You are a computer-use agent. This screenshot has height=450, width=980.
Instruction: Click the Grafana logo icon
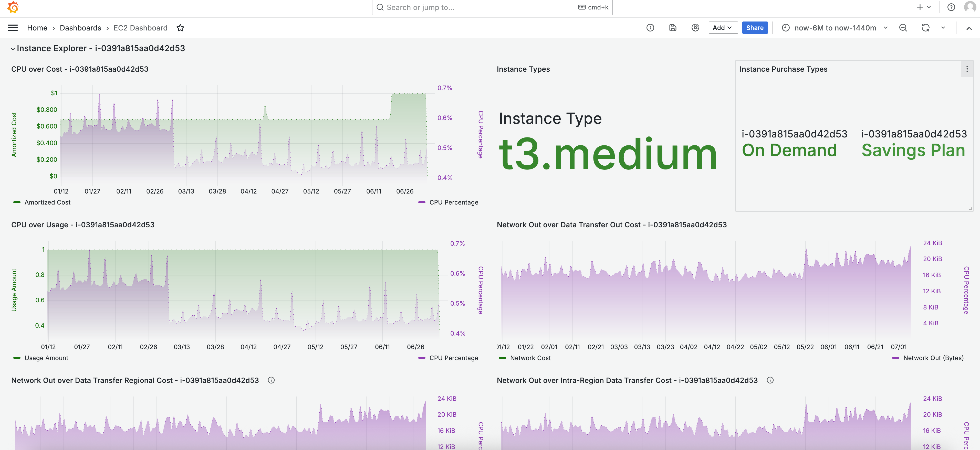pyautogui.click(x=13, y=7)
